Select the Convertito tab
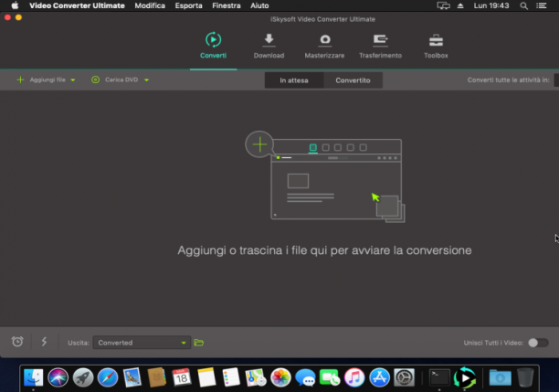 [x=353, y=80]
